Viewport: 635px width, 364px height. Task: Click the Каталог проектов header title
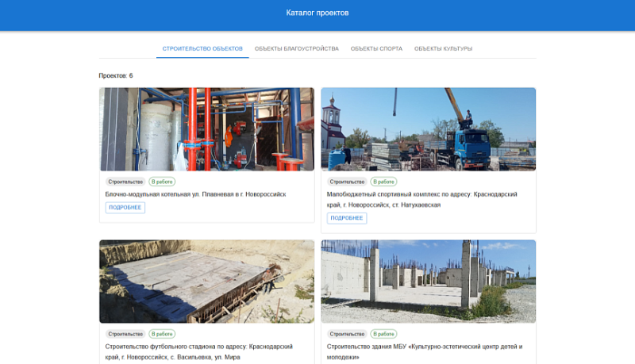317,13
